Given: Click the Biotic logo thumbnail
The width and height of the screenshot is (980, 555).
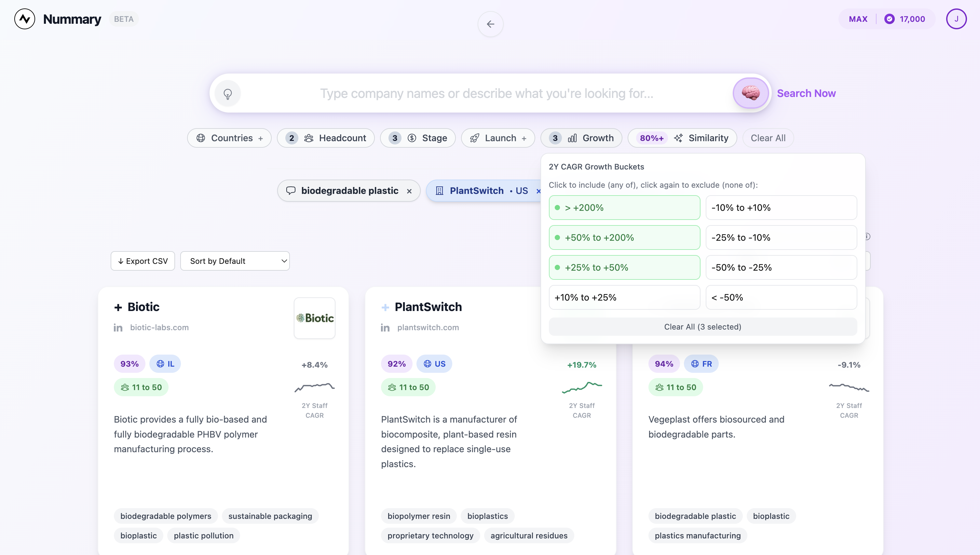Looking at the screenshot, I should pyautogui.click(x=315, y=318).
